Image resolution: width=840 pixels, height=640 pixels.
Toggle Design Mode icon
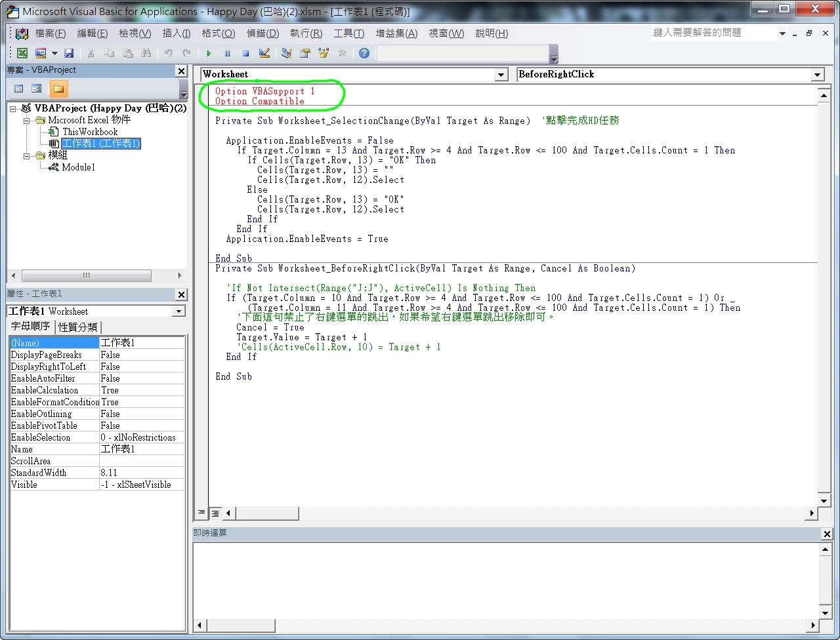[264, 53]
